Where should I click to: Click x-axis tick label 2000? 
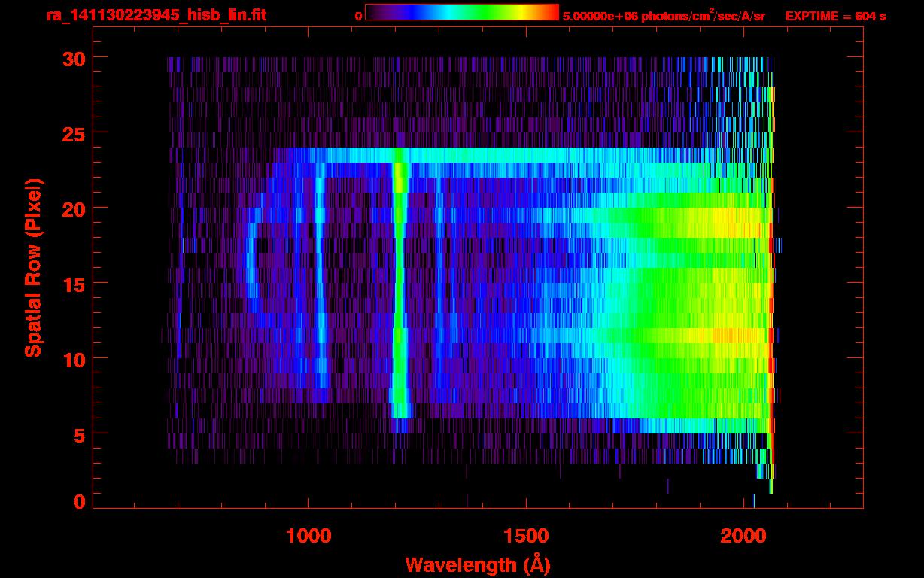[x=743, y=536]
